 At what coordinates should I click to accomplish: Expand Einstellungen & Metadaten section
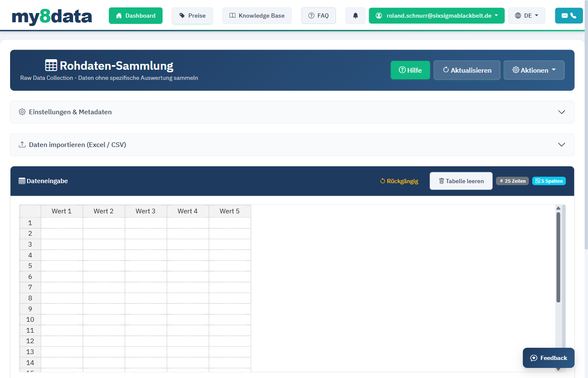[x=292, y=112]
